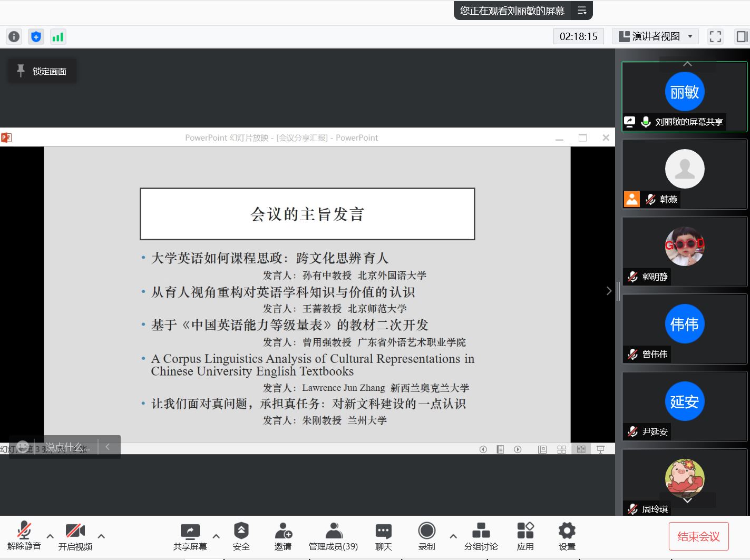
Task: Select the 郭明静 participant avatar
Action: pos(685,246)
